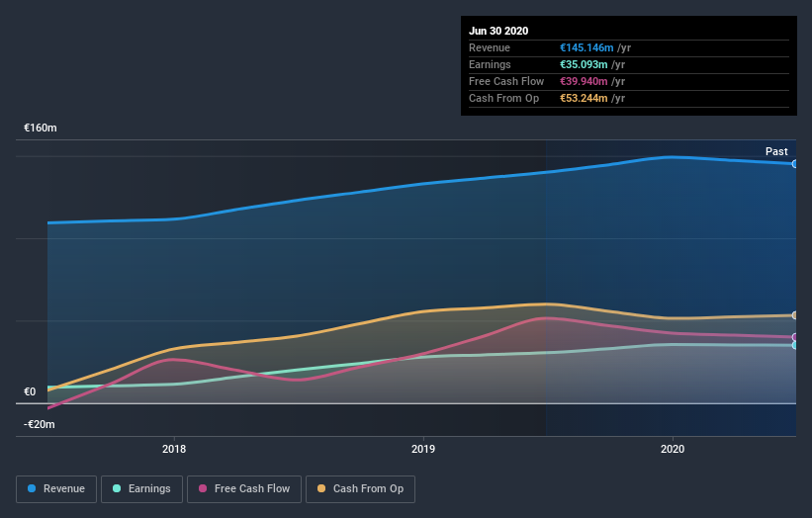Toggle the Revenue legend button

tap(56, 489)
